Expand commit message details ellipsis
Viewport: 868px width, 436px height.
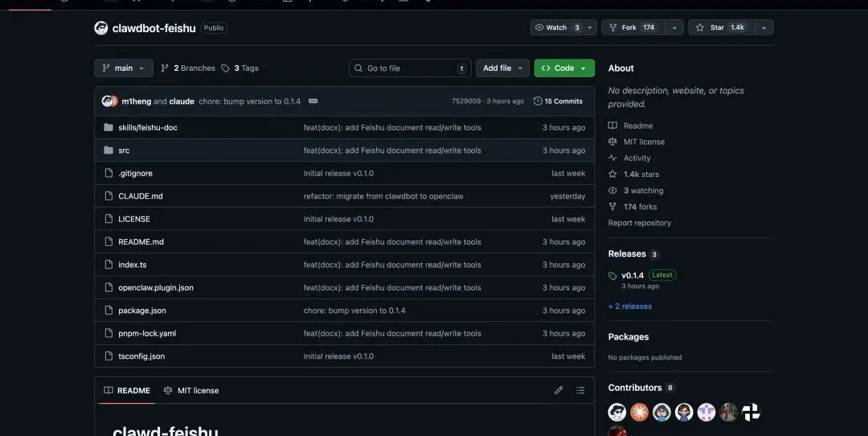tap(313, 101)
